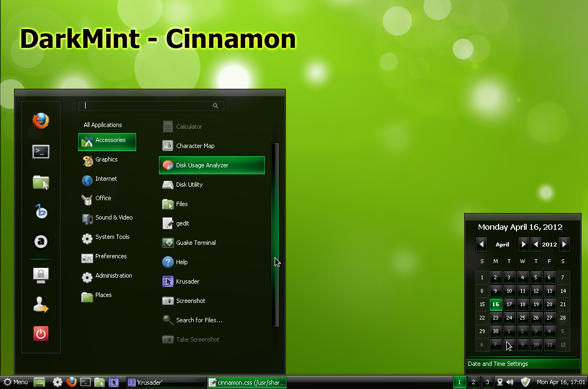This screenshot has width=588, height=389.
Task: Select All Applications category
Action: 103,125
